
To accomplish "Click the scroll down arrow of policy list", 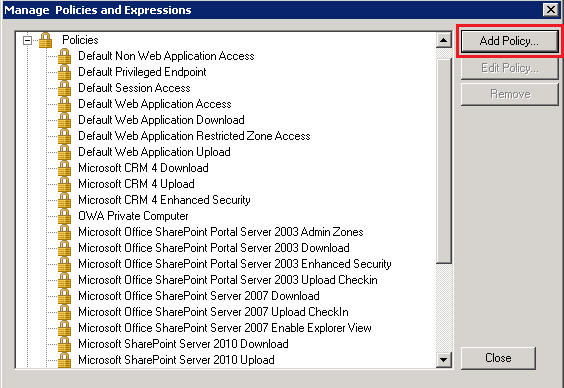I will [444, 360].
